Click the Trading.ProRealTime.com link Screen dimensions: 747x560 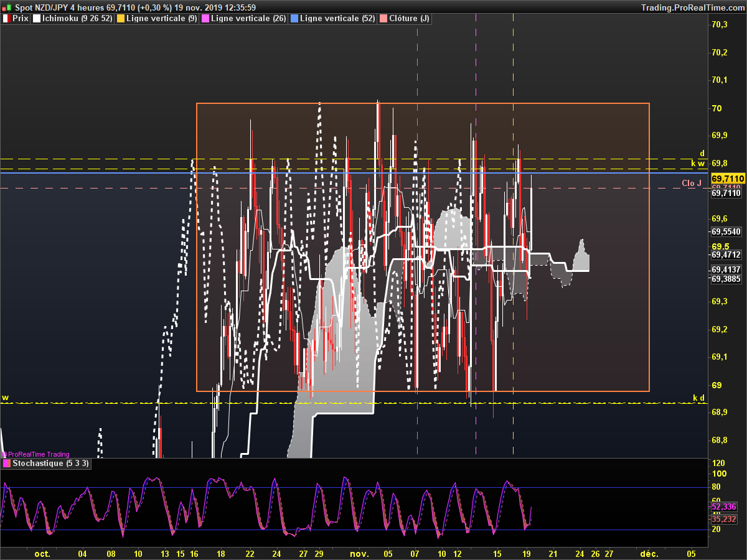692,7
